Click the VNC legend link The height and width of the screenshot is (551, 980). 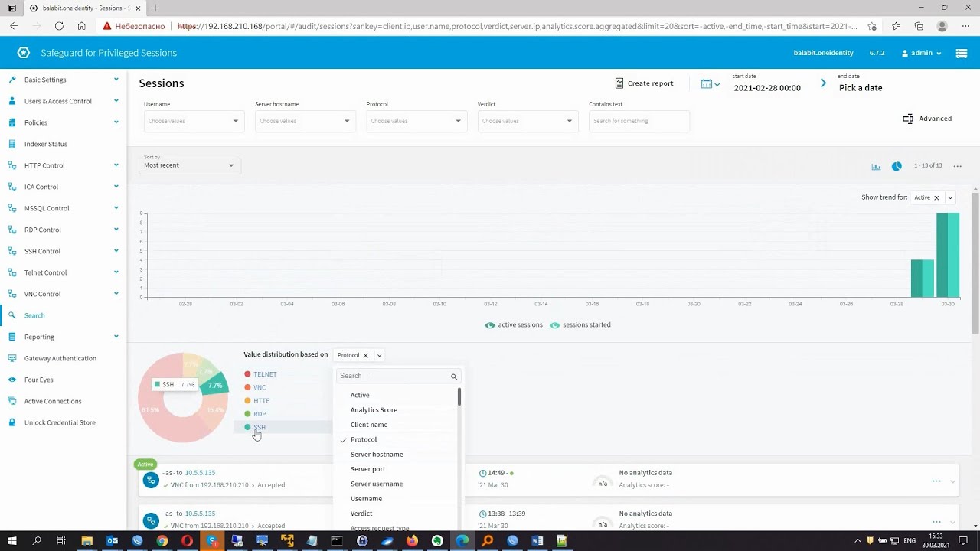[x=260, y=387]
